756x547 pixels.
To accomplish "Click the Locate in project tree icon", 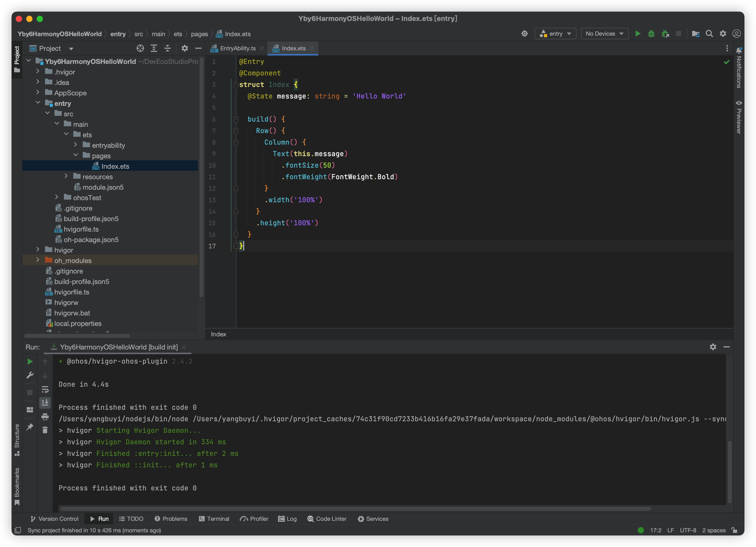I will point(140,48).
